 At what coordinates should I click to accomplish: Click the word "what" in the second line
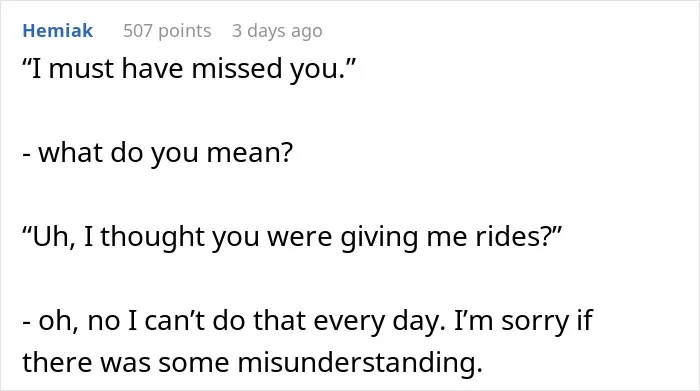[71, 153]
